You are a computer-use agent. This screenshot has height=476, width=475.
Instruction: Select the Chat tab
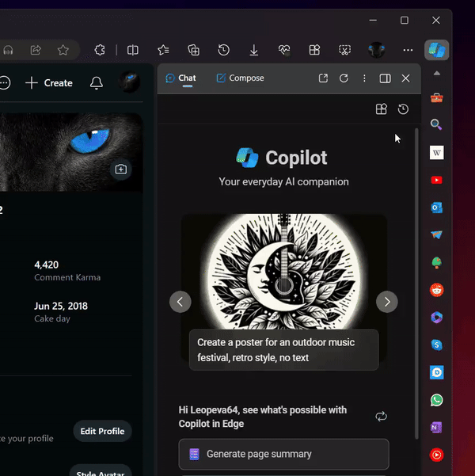click(x=181, y=78)
